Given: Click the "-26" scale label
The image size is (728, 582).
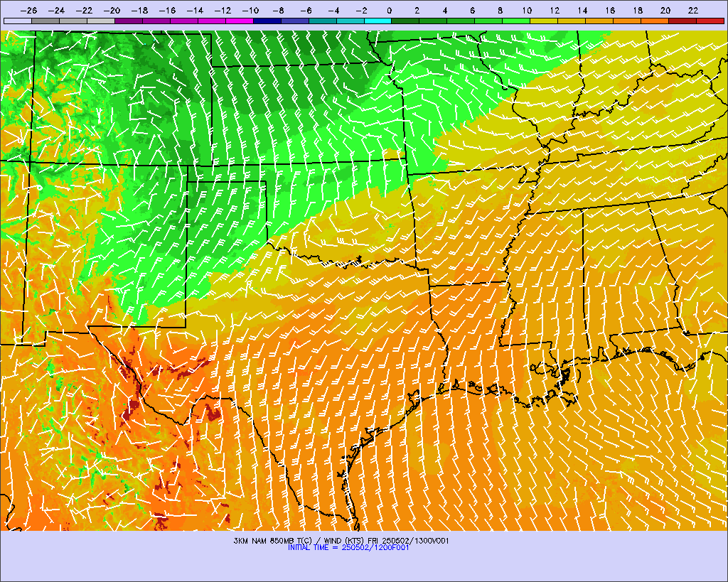Looking at the screenshot, I should coord(28,11).
